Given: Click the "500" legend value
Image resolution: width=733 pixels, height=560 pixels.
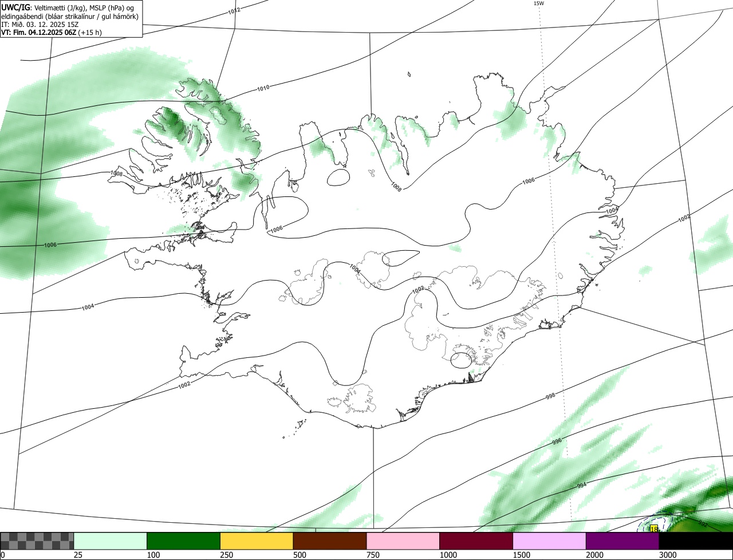Looking at the screenshot, I should click(x=299, y=555).
